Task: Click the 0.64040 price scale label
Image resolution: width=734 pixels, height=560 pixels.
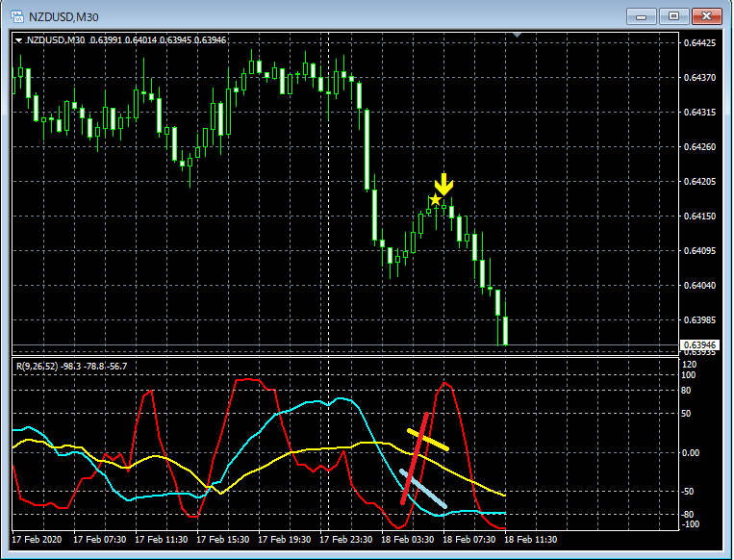Action: click(x=699, y=286)
